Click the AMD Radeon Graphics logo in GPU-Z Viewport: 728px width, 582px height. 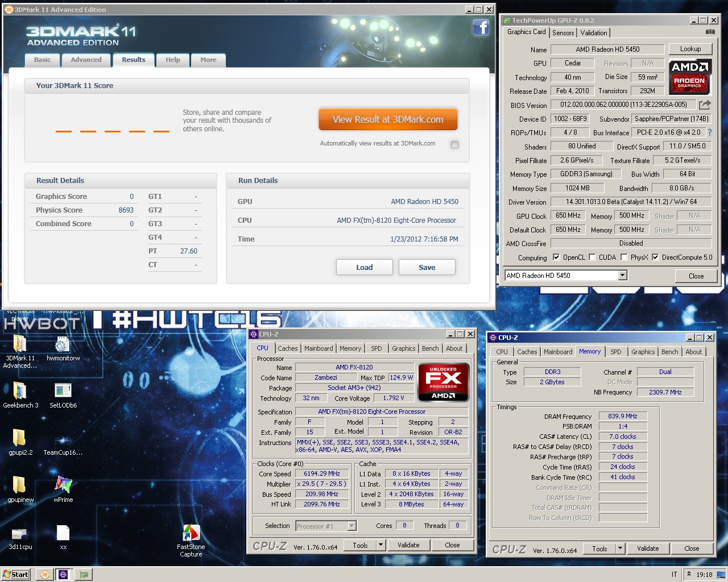click(690, 76)
